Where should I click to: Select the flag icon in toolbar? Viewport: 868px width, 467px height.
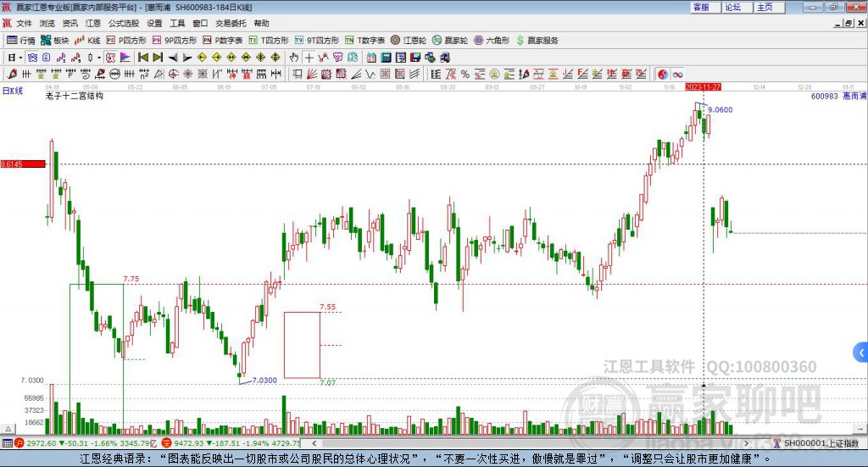125,58
